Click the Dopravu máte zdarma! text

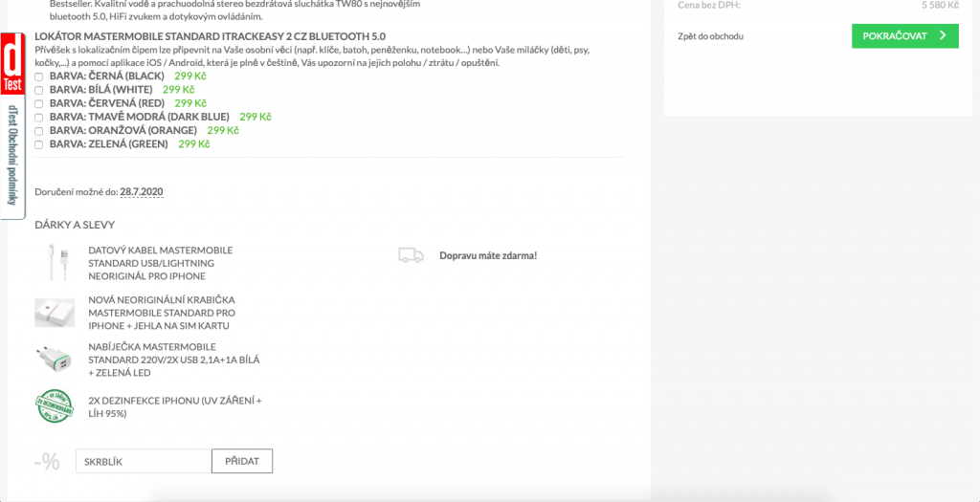[488, 255]
